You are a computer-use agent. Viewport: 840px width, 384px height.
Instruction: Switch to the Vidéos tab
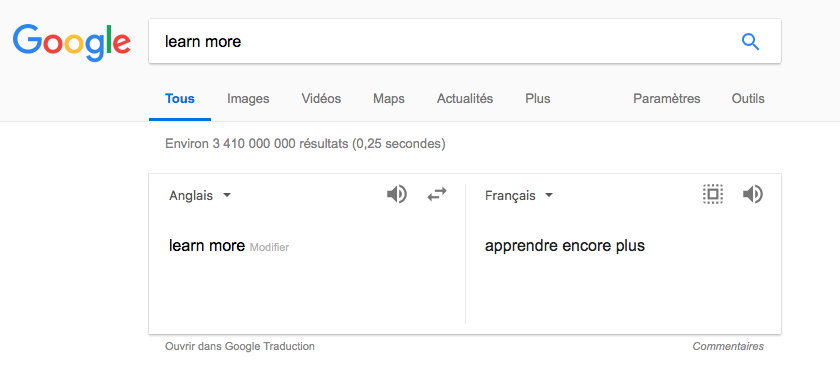coord(321,99)
